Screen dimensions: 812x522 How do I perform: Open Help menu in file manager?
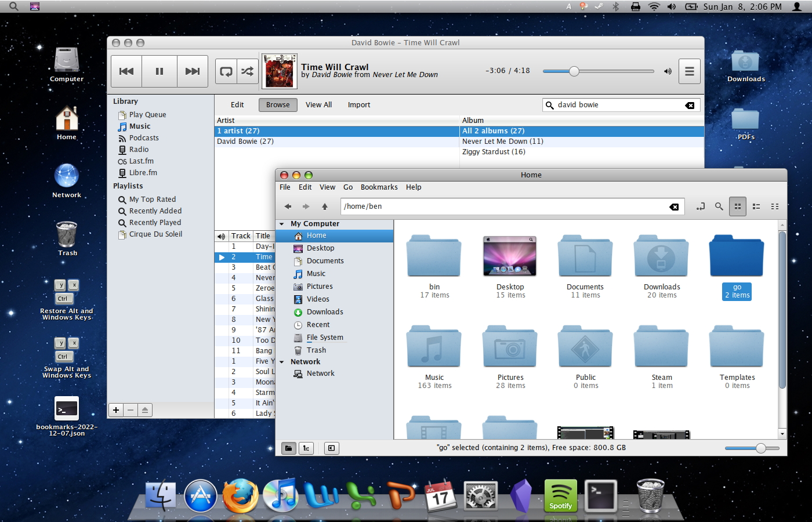[414, 187]
